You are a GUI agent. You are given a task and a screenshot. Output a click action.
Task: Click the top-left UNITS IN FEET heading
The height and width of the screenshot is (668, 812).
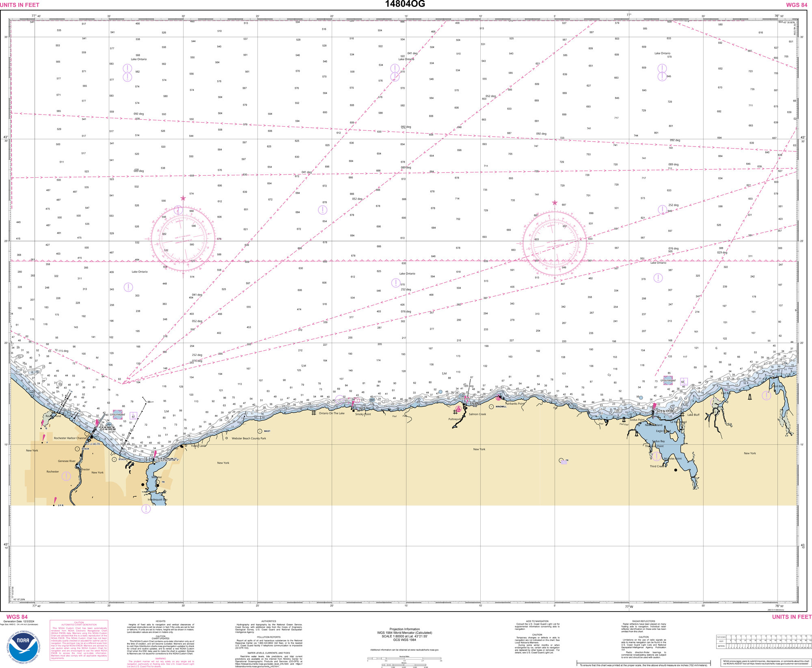20,5
